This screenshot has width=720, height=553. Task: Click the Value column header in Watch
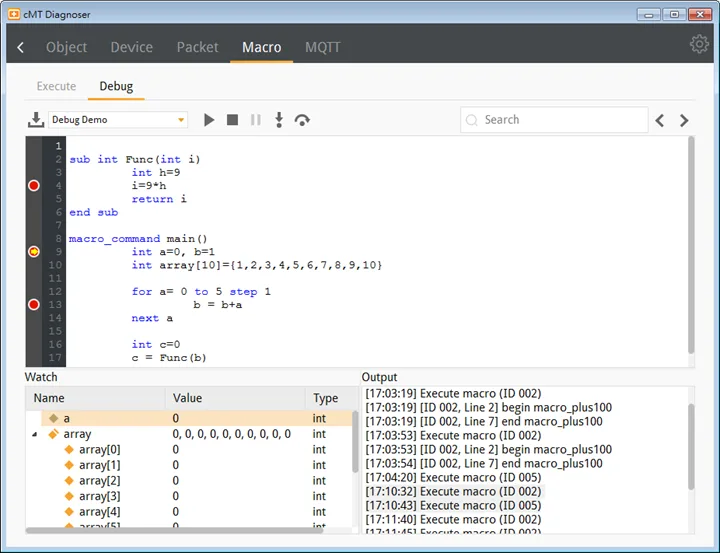click(235, 398)
